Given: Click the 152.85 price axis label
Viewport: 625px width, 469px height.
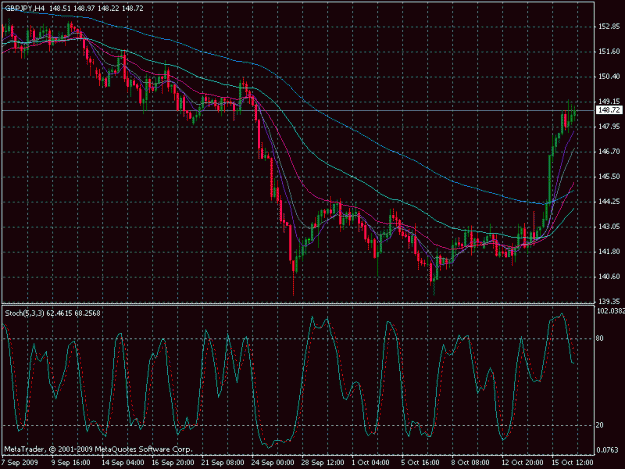Looking at the screenshot, I should pos(609,26).
